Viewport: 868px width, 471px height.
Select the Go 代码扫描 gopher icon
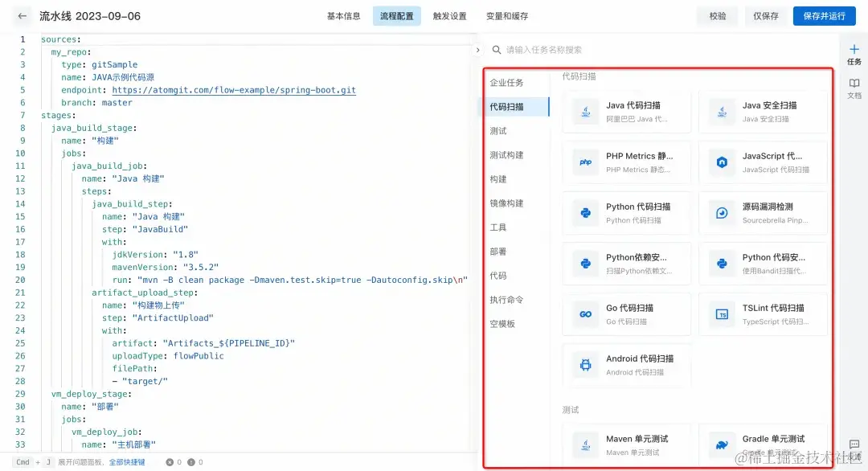pos(584,313)
